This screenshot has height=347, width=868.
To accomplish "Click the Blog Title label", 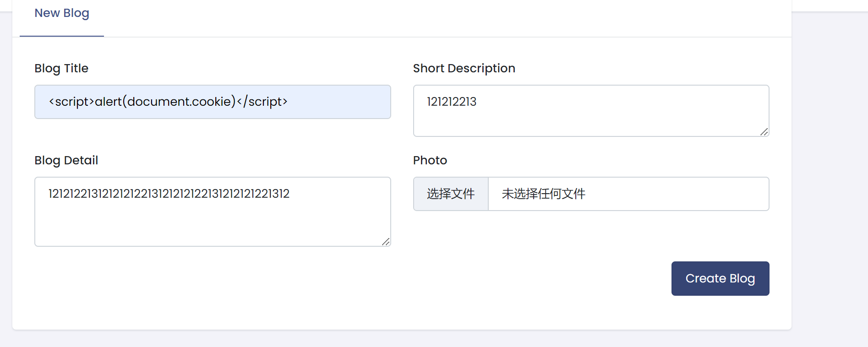I will 61,68.
